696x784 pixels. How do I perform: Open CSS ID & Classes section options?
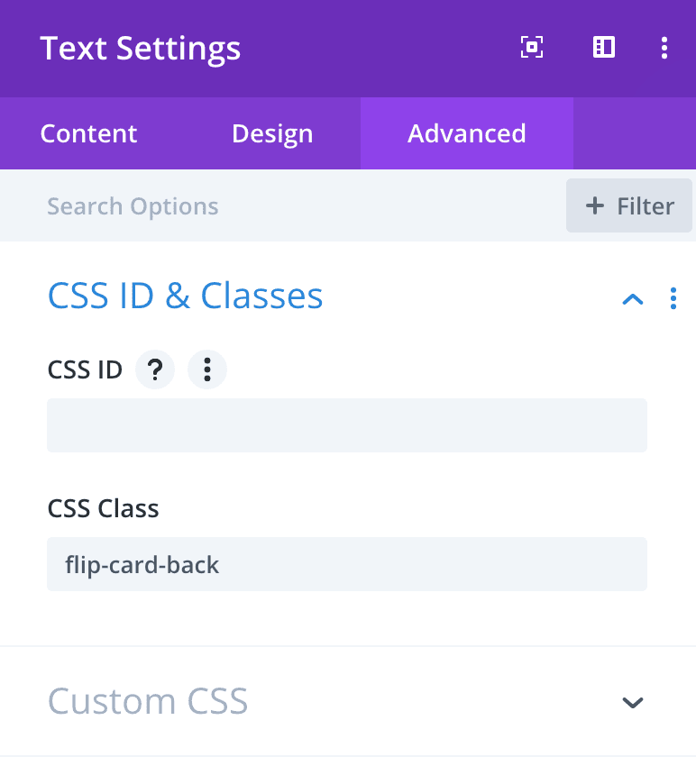coord(673,298)
